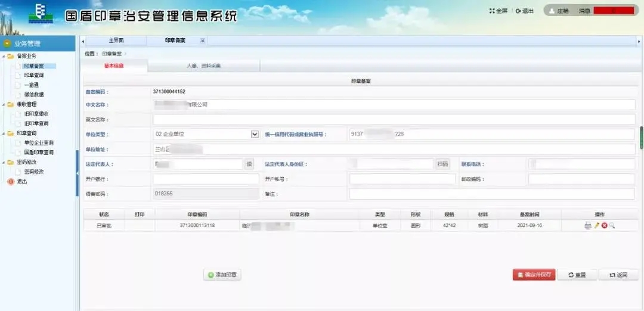The height and width of the screenshot is (311, 644).
Task: Switch to the 主界面 tab
Action: (x=116, y=41)
